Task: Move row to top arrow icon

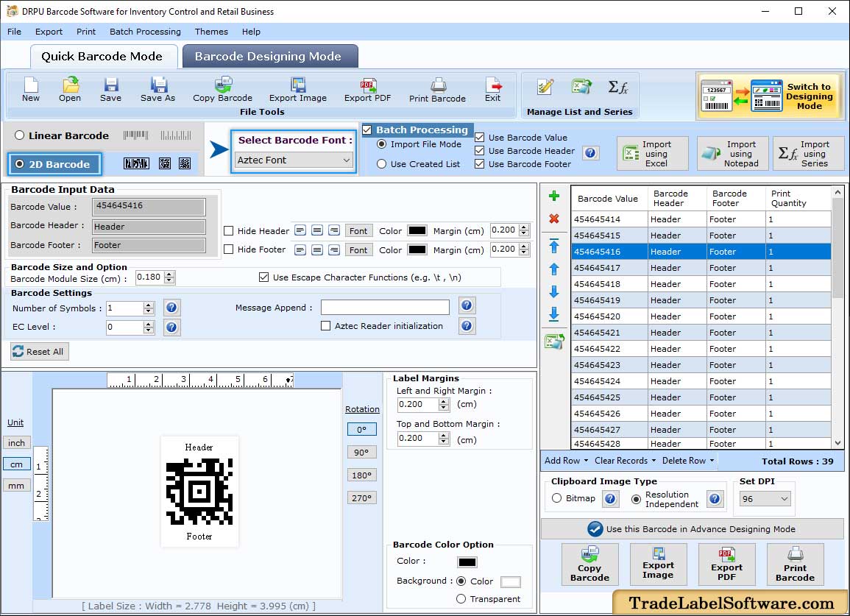Action: pos(554,246)
